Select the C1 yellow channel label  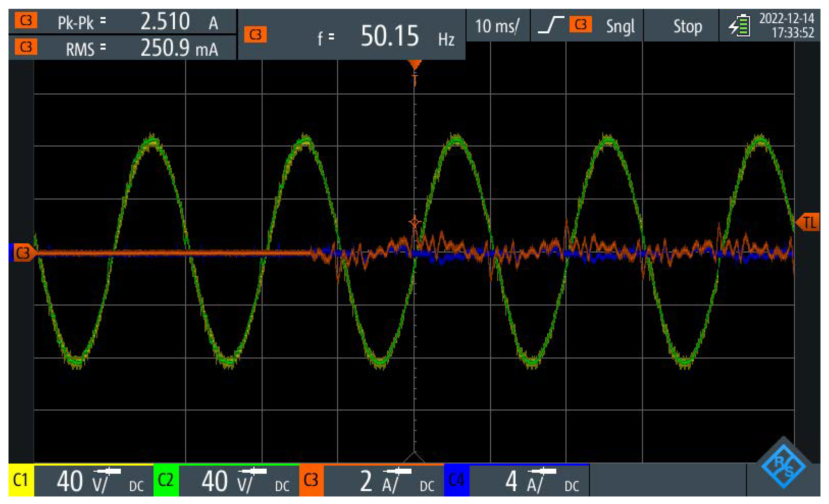click(21, 480)
